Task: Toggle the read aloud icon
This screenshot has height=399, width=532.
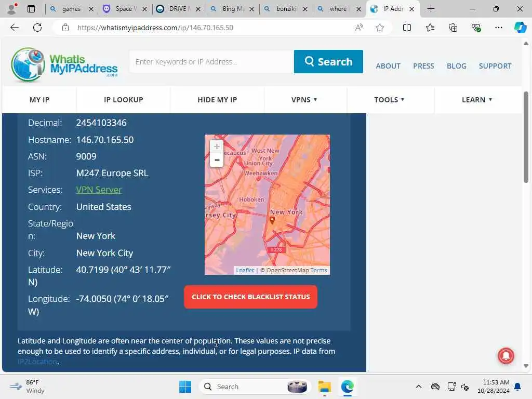Action: (x=359, y=28)
